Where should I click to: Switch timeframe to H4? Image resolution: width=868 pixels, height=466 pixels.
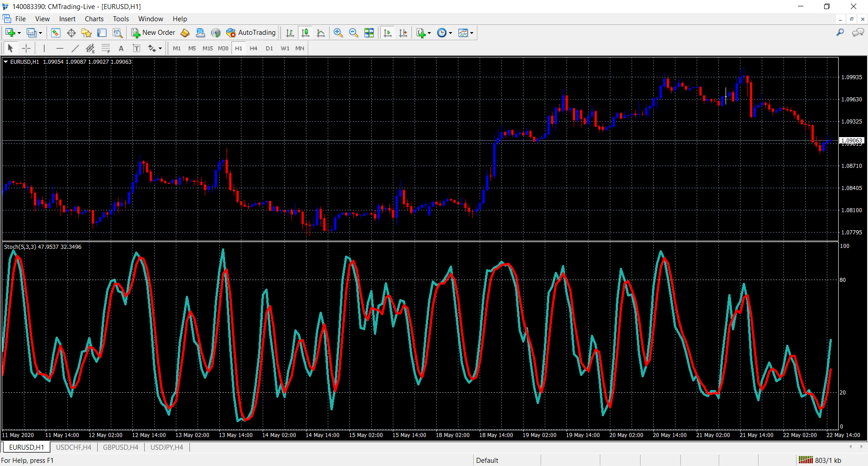[253, 48]
